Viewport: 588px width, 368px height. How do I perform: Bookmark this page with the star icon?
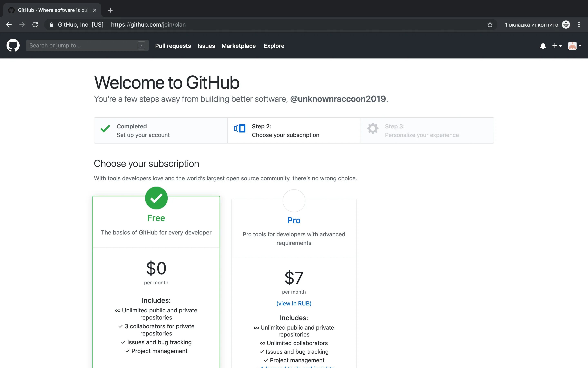click(490, 25)
